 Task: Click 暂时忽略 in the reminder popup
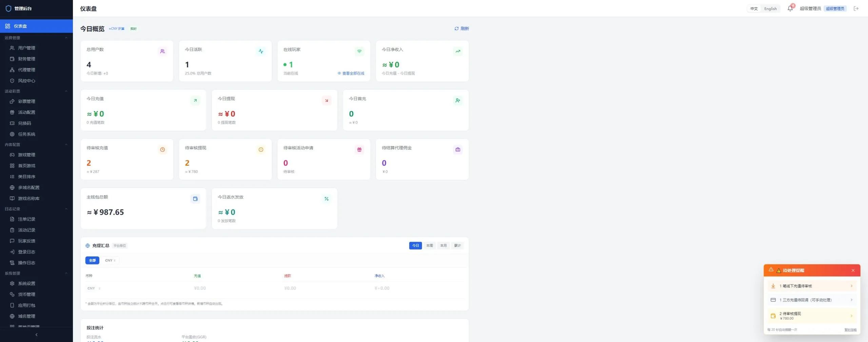[x=850, y=330]
